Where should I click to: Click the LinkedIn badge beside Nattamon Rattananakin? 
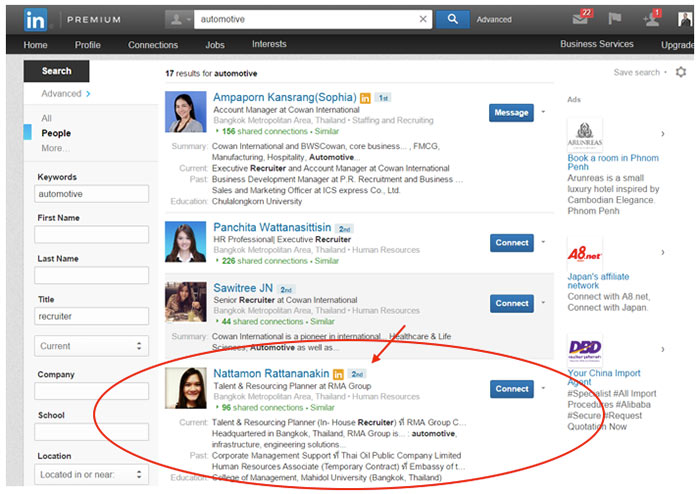pos(338,374)
